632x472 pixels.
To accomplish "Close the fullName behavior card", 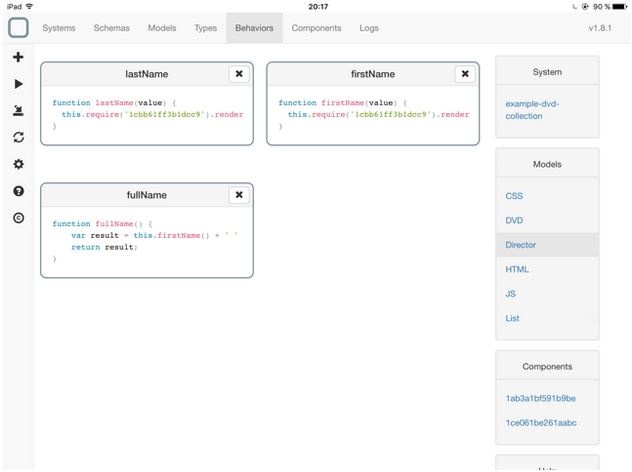I will point(239,195).
